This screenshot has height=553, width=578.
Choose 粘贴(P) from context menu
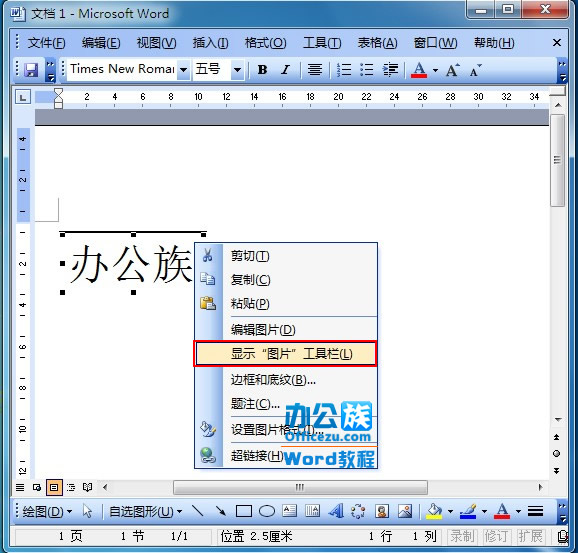[x=286, y=303]
